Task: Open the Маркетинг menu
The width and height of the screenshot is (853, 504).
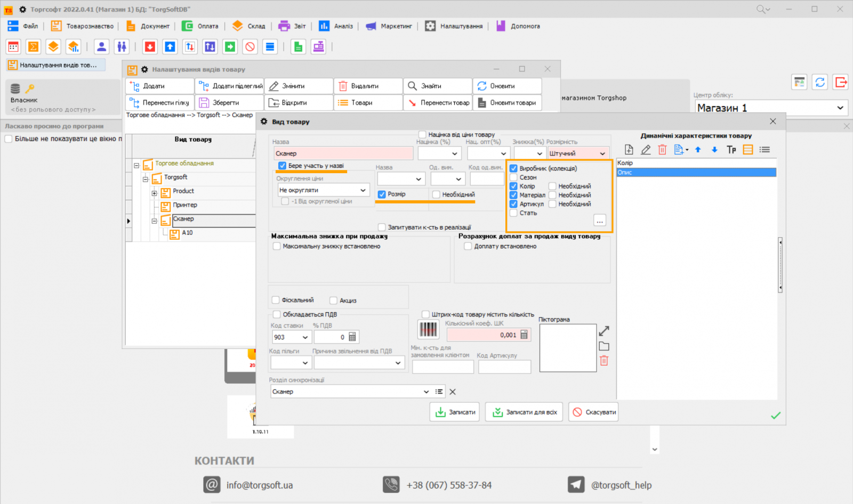Action: click(x=389, y=26)
